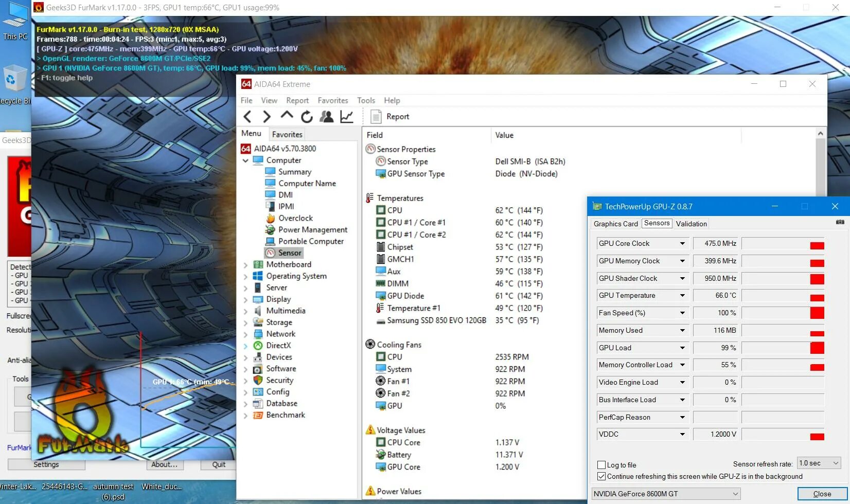Open the AIDA64 Favorites menu
850x504 pixels.
click(333, 100)
